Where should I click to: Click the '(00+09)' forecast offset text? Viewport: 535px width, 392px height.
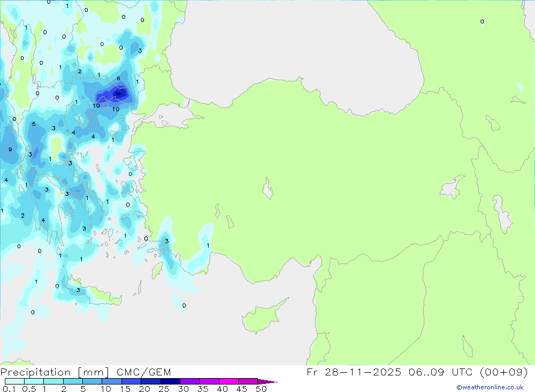pos(504,372)
